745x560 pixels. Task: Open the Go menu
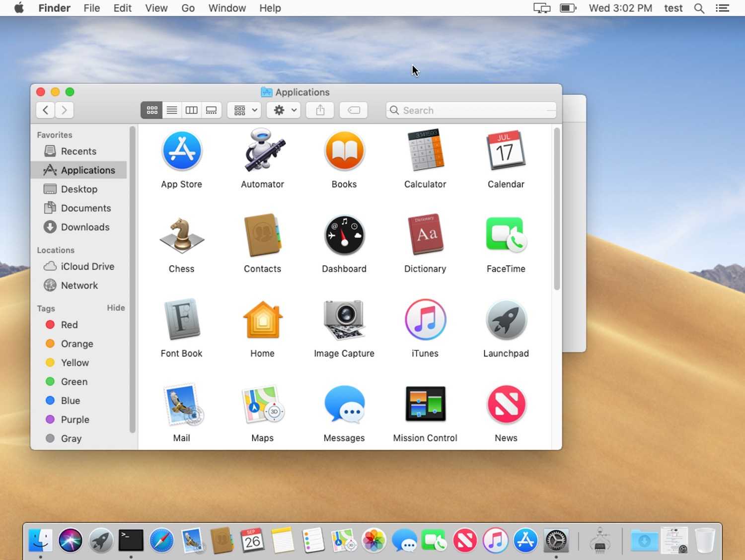tap(188, 8)
